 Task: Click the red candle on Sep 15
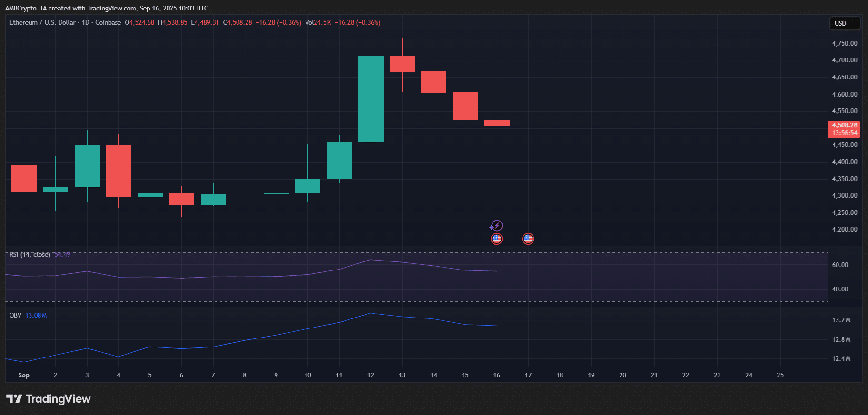pos(465,106)
